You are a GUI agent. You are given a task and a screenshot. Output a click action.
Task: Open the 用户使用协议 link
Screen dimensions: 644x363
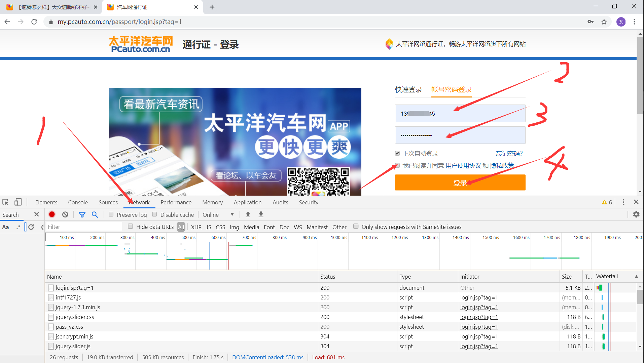click(x=463, y=166)
